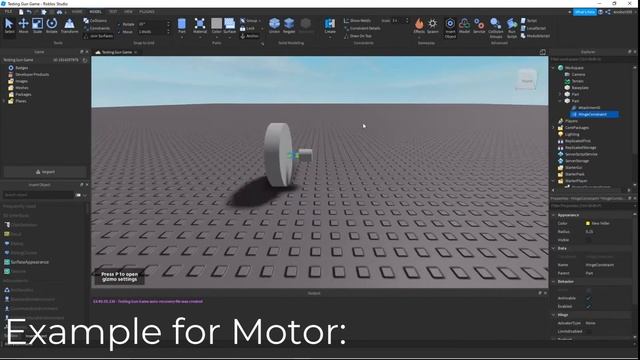
Task: Switch to the PLUGINS ribbon tab
Action: (147, 12)
